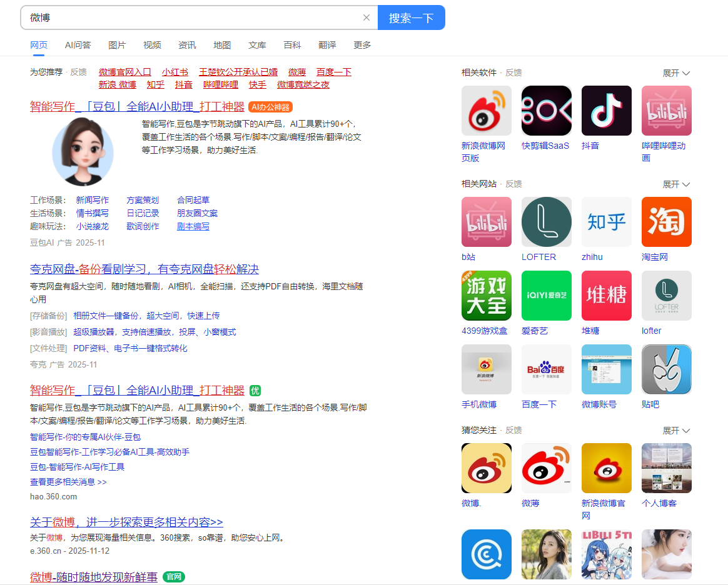Switch to the 百科 tab
Image resolution: width=728 pixels, height=585 pixels.
(292, 45)
